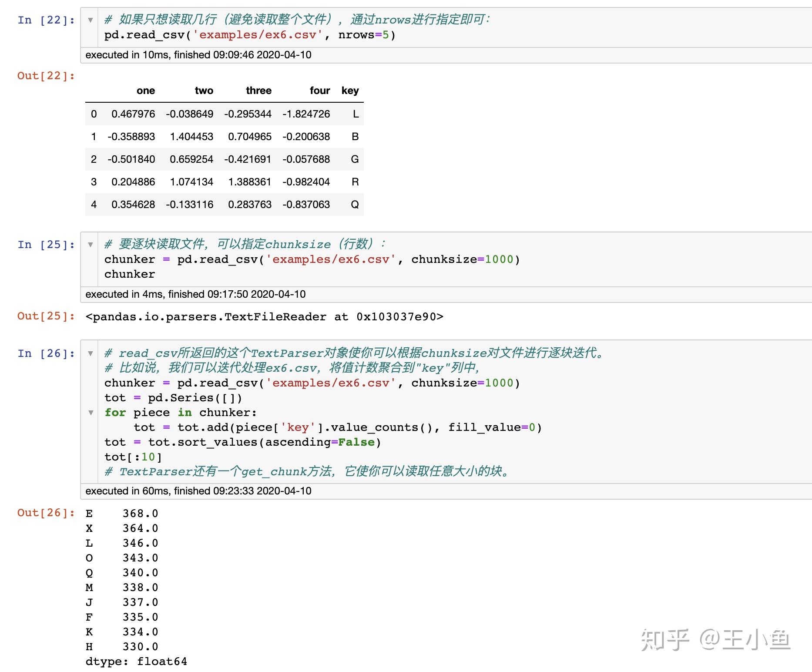Select the In [26] prompt label
The width and height of the screenshot is (812, 672).
pyautogui.click(x=46, y=353)
